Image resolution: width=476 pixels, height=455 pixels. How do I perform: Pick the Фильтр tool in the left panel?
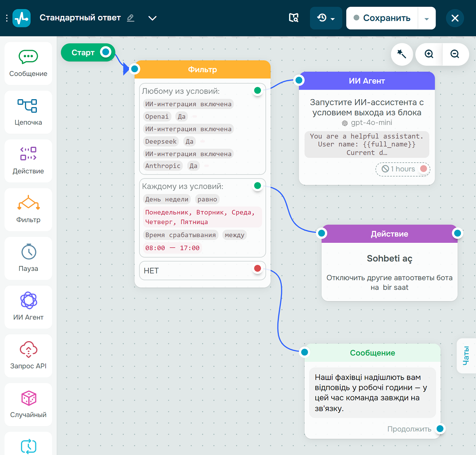click(x=28, y=209)
